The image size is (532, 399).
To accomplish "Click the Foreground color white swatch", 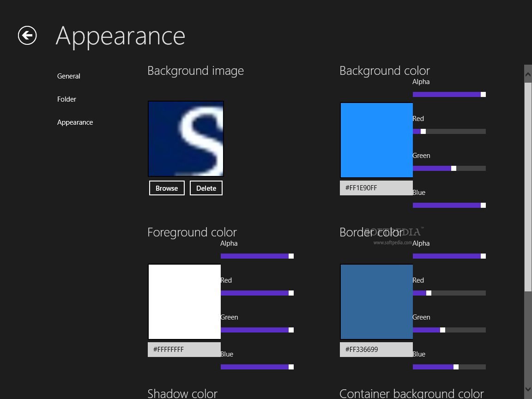I will pyautogui.click(x=184, y=302).
